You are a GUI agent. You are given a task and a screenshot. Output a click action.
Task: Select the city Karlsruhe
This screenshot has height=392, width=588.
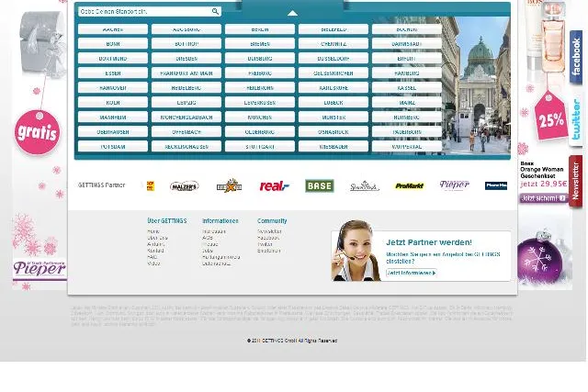(x=334, y=88)
